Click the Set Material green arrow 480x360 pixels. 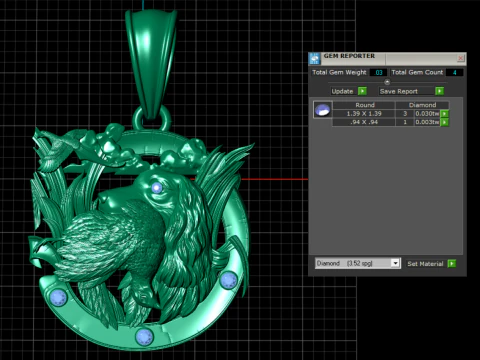pos(452,264)
